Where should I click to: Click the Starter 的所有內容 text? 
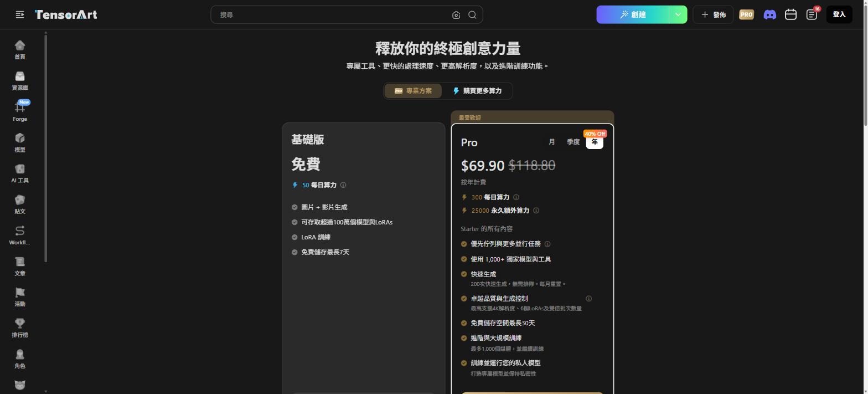487,229
